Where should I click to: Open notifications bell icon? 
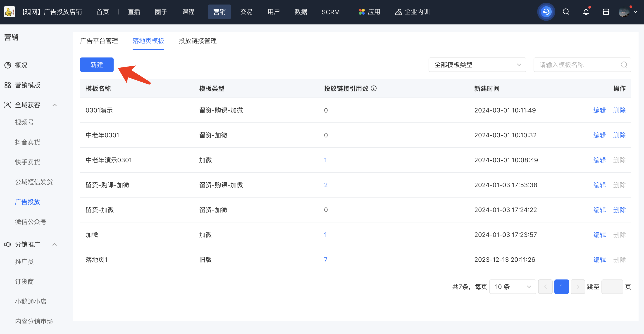[586, 12]
